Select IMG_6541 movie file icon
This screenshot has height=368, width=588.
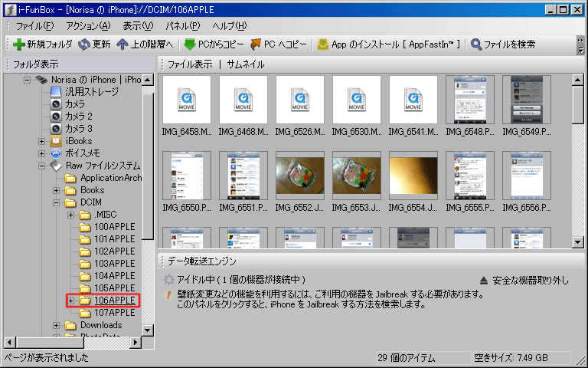click(413, 100)
